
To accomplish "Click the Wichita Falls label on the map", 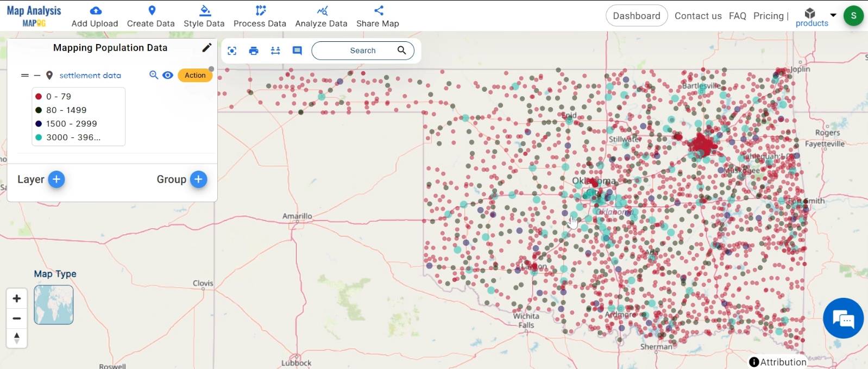I will pos(526,320).
